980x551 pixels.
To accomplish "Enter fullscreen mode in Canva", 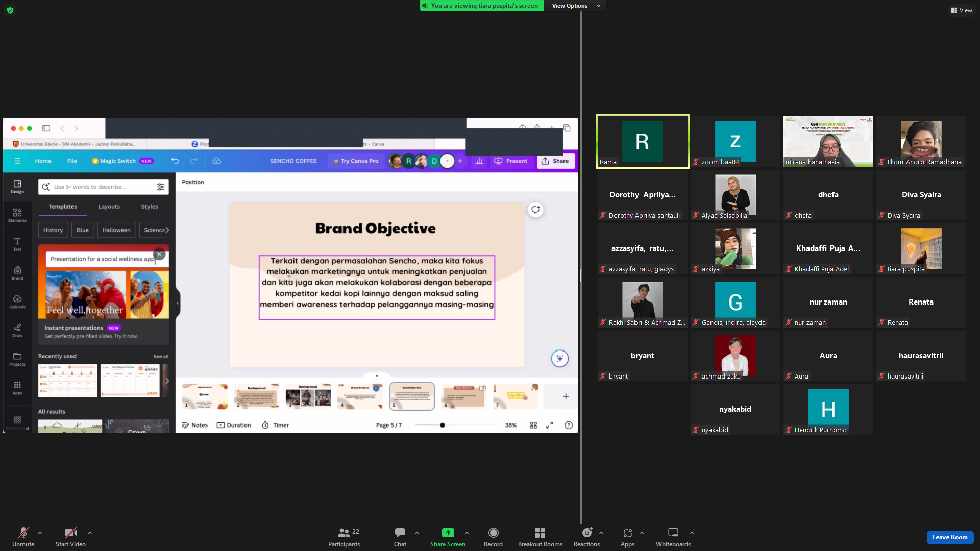I will [x=550, y=425].
